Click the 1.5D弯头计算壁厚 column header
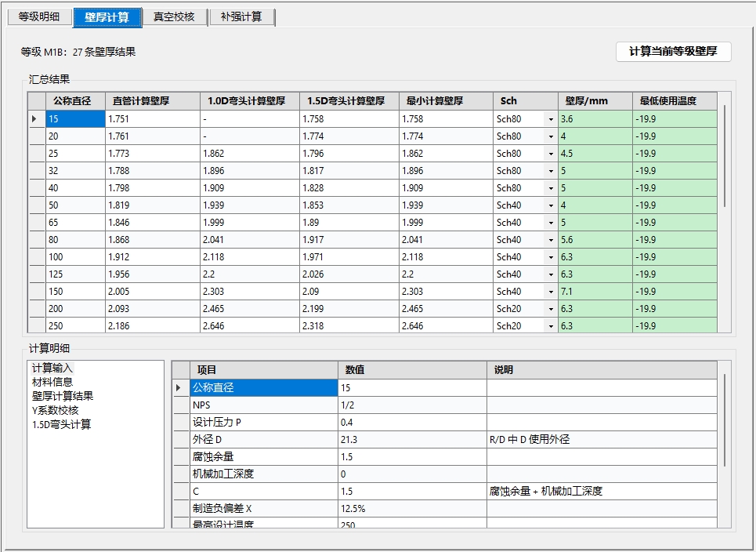Image resolution: width=756 pixels, height=552 pixels. click(349, 101)
